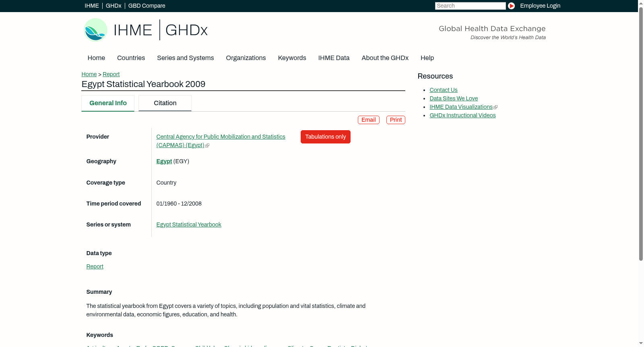Open Report data type link

(x=95, y=266)
